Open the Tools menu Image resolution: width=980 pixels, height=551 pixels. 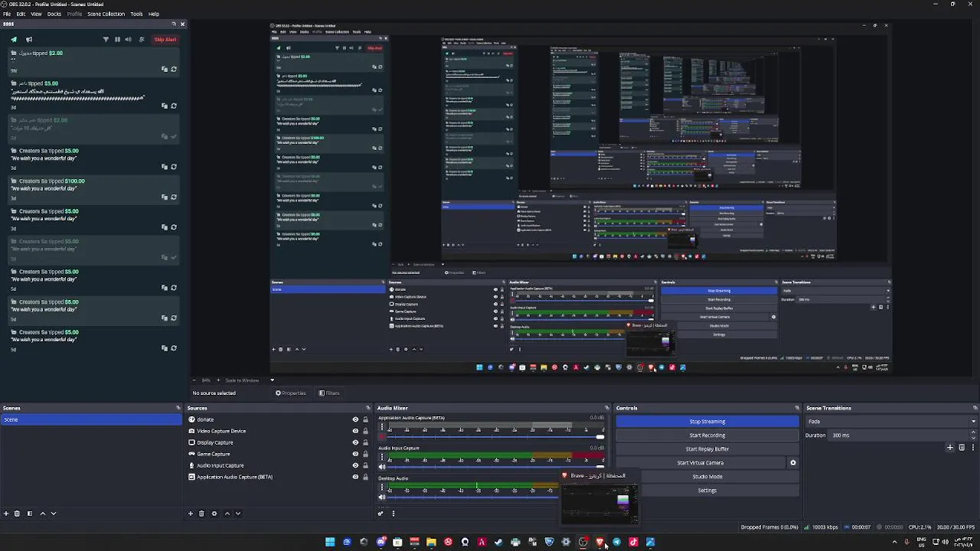136,14
